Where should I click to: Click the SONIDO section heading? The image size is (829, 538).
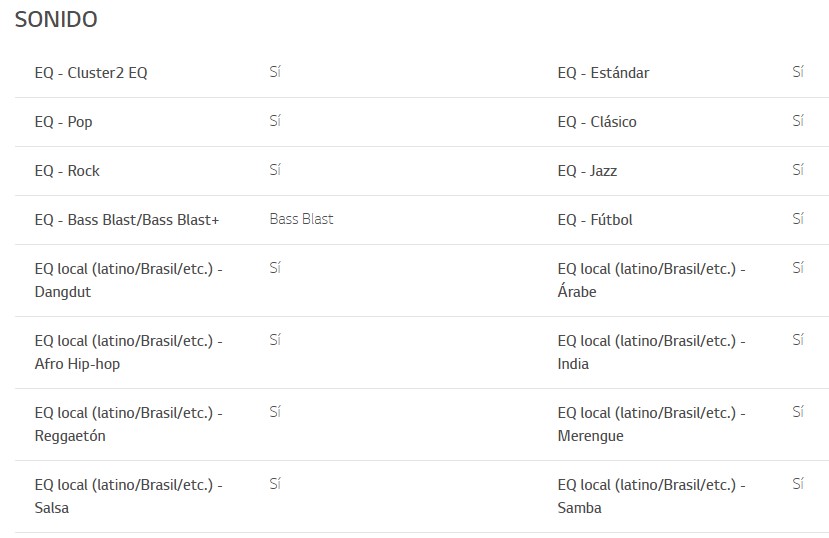coord(56,20)
